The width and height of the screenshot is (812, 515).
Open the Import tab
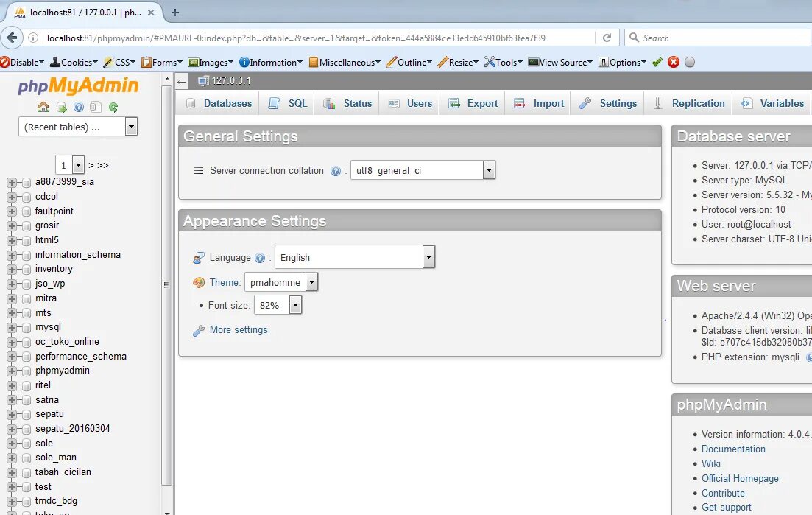(539, 104)
